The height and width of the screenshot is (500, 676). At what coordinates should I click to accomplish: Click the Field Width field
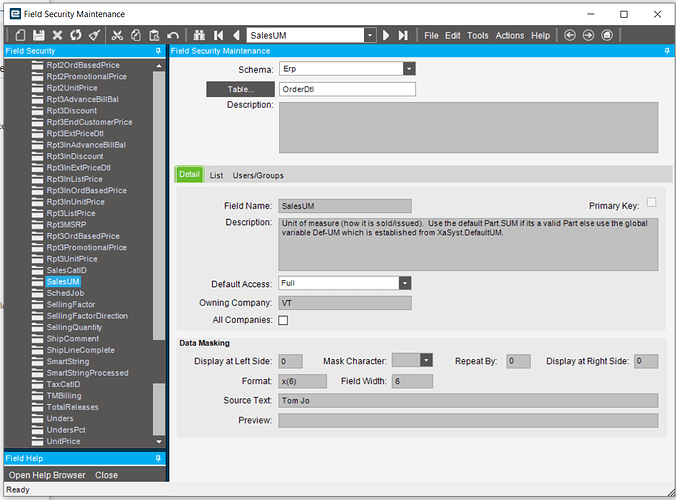(x=412, y=381)
